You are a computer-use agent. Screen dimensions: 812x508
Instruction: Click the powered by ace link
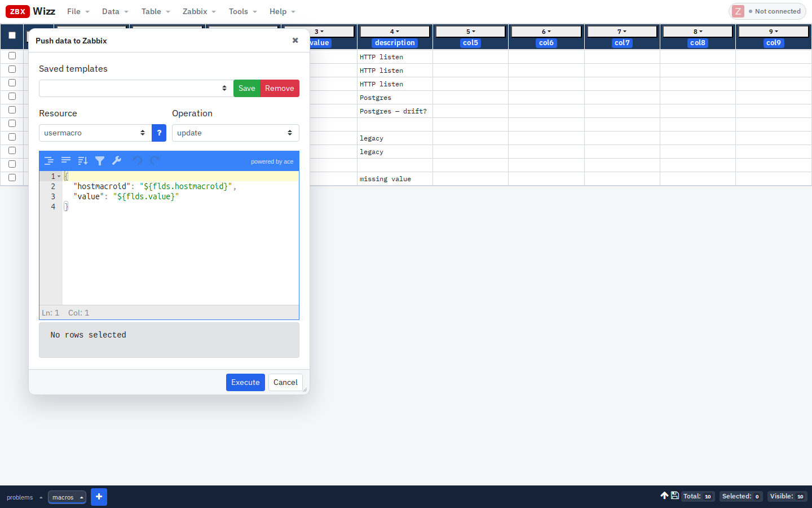pos(272,161)
